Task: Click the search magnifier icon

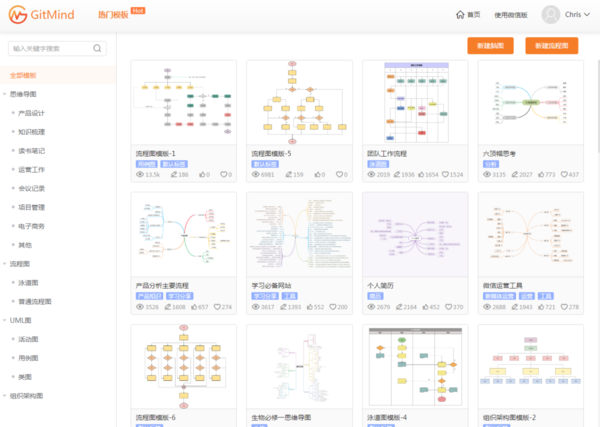Action: [97, 48]
